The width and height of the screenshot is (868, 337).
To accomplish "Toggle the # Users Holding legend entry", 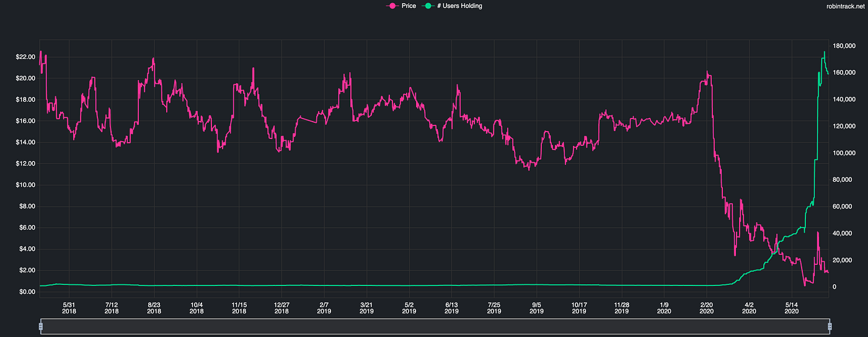I will click(452, 6).
